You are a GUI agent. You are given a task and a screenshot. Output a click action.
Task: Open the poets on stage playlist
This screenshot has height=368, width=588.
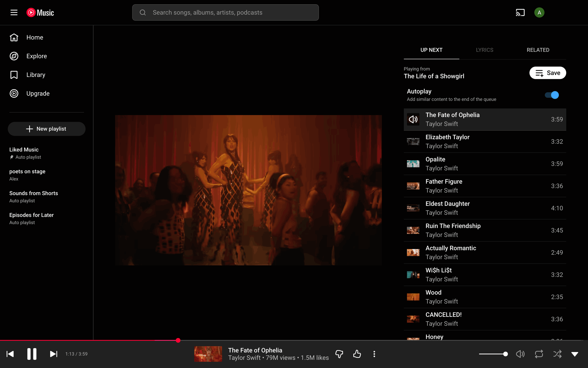tap(47, 175)
